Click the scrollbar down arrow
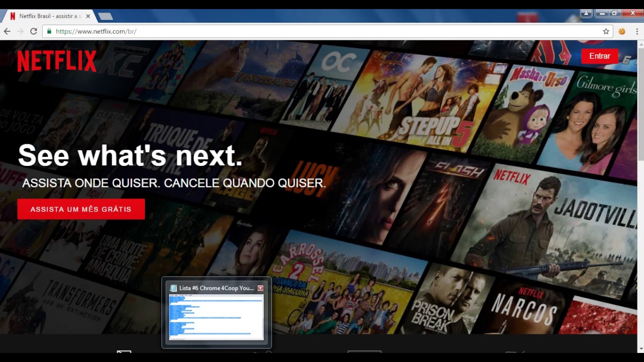644x362 pixels. click(640, 348)
